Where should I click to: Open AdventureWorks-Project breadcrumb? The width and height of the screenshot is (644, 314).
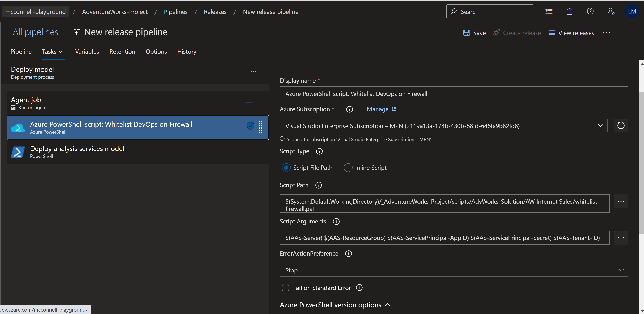coord(115,12)
